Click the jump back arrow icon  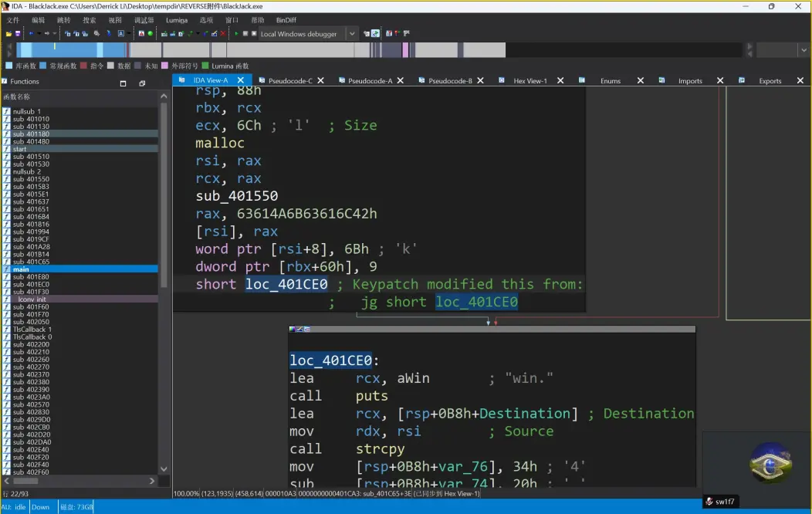coord(32,34)
